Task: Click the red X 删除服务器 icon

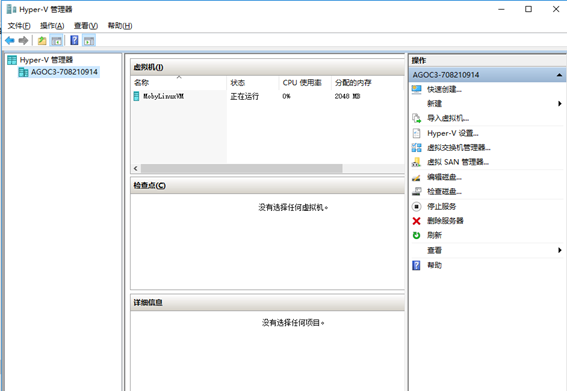Action: coord(417,221)
